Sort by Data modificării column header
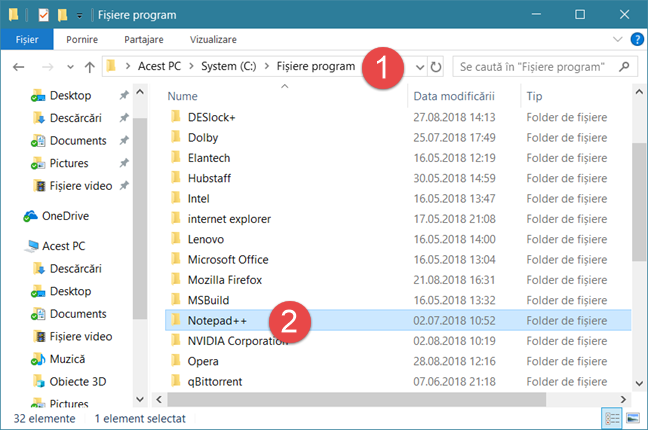Viewport: 648px width, 430px height. [x=454, y=96]
